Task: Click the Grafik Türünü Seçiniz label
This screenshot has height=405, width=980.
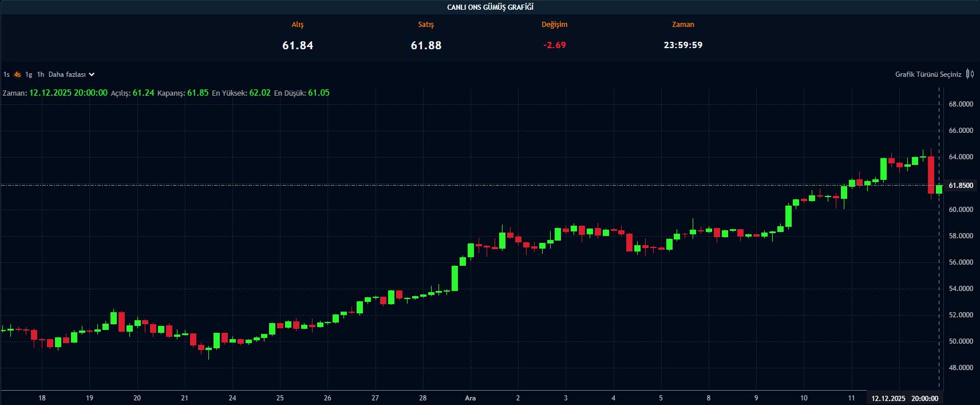Action: pyautogui.click(x=928, y=74)
